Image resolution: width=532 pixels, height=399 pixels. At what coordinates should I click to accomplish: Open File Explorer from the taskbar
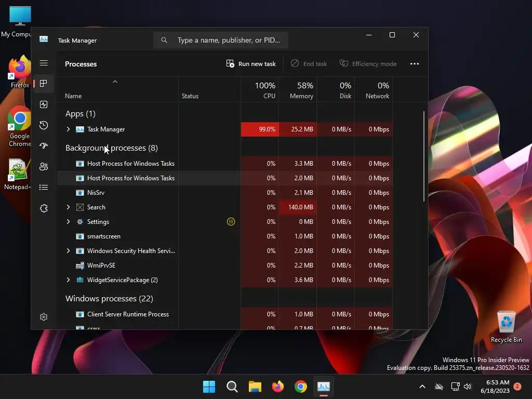pyautogui.click(x=255, y=387)
